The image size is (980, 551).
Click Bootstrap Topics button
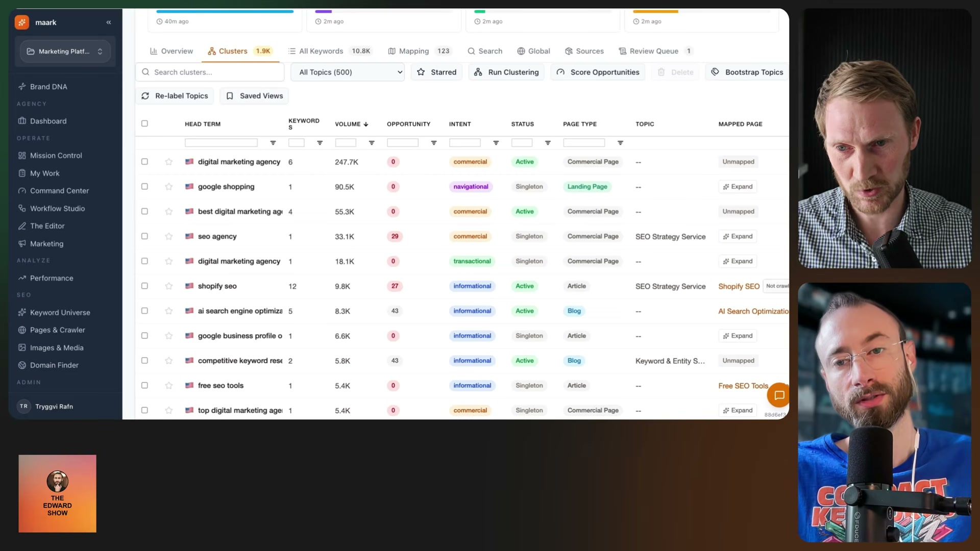pyautogui.click(x=747, y=72)
